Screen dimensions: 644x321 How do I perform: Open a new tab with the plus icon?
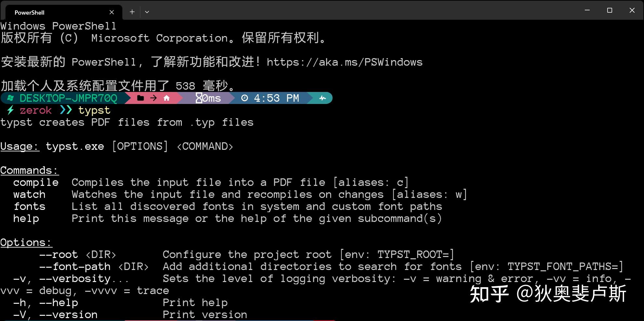pos(132,12)
